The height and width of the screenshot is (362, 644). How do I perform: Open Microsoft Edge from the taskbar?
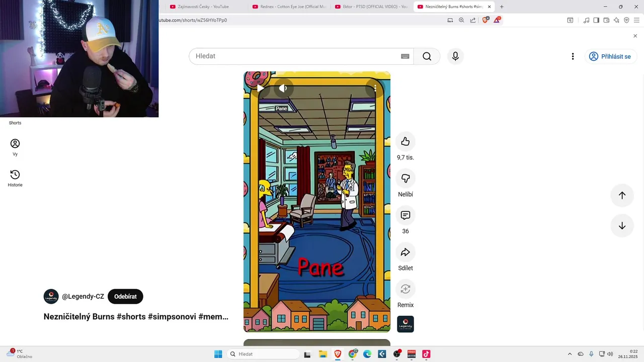(367, 354)
